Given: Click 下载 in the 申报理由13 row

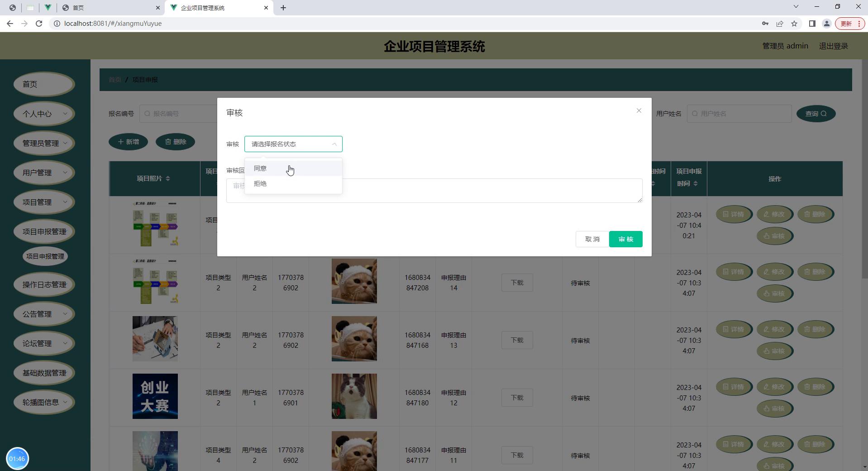Looking at the screenshot, I should tap(517, 340).
